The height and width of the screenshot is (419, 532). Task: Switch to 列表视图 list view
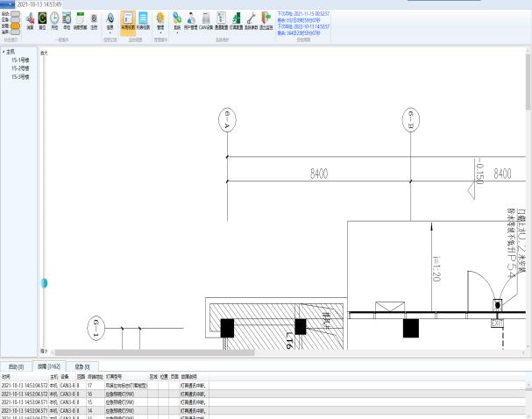click(x=143, y=19)
